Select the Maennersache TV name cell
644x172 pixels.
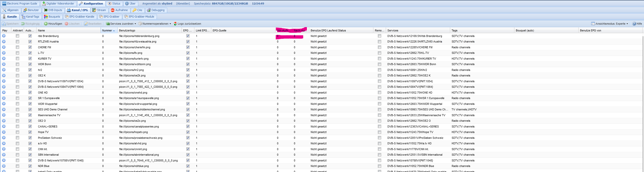[x=68, y=115]
